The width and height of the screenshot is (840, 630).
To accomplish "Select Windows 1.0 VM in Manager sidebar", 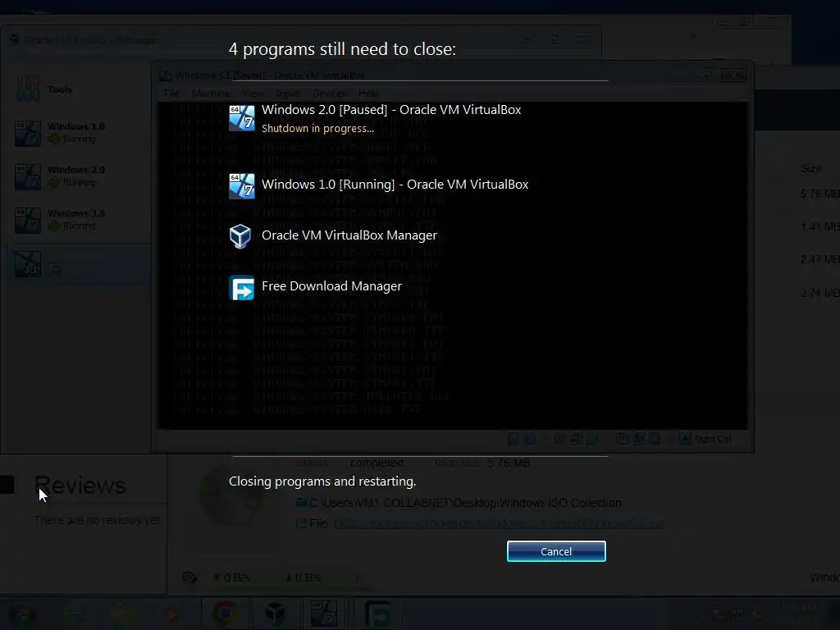I will 78,133.
